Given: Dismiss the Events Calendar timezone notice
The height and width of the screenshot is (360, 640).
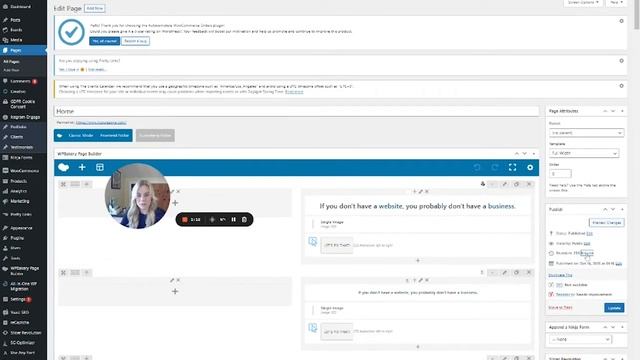Looking at the screenshot, I should coord(621,86).
